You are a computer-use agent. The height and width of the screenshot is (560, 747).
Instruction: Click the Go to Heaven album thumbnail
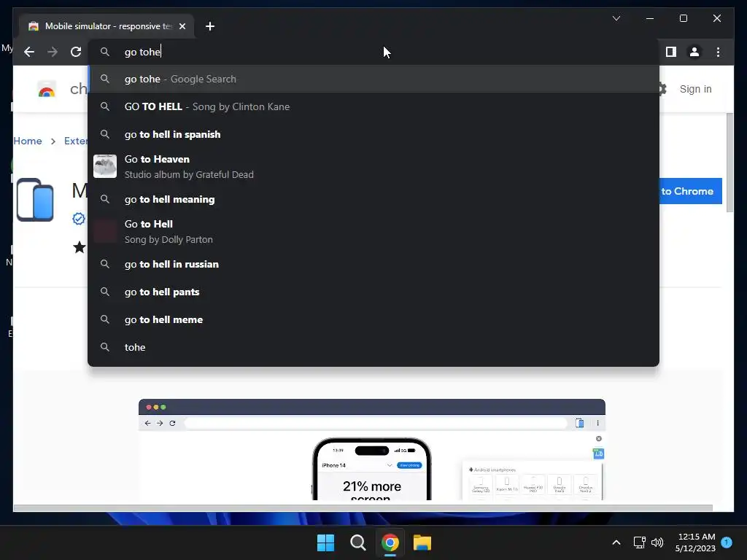click(105, 166)
